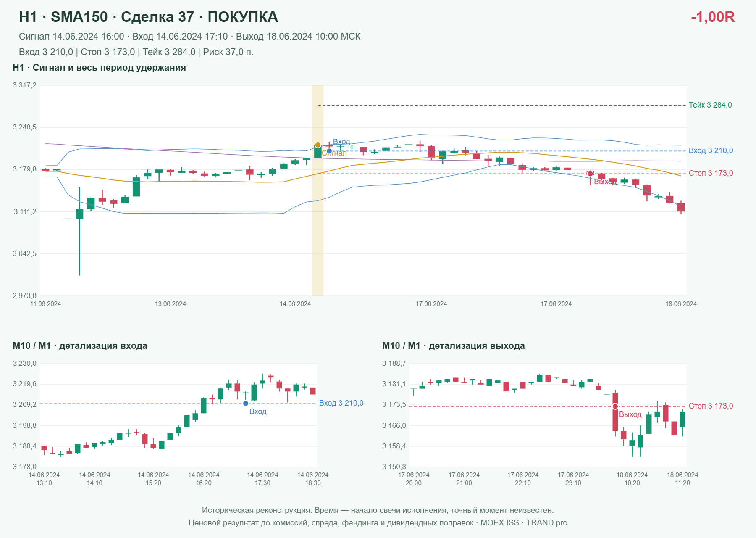Click the "3 150,8" exit chart axis label
Image resolution: width=756 pixels, height=538 pixels.
[x=394, y=467]
